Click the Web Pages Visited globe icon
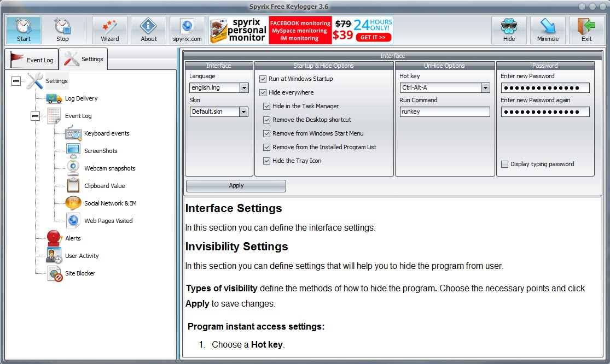 [x=73, y=220]
